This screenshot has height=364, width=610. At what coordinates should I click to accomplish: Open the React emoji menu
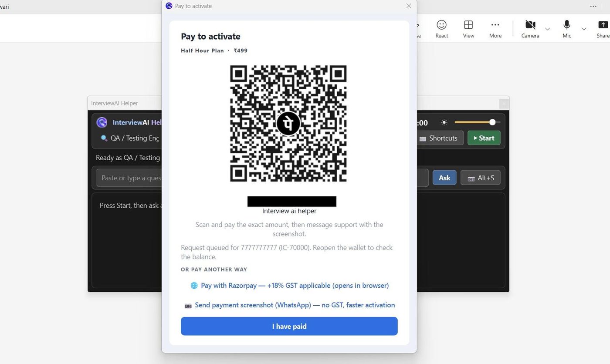tap(441, 29)
